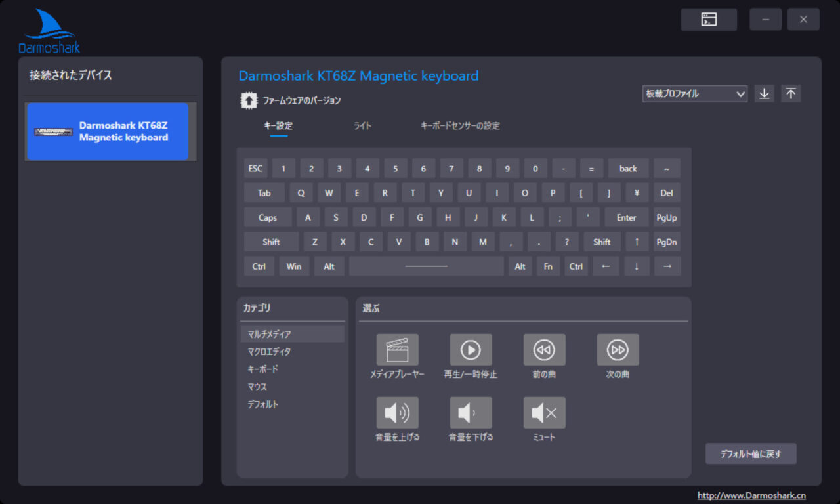Click the up arrow key on the layout
This screenshot has height=504, width=840.
(637, 241)
